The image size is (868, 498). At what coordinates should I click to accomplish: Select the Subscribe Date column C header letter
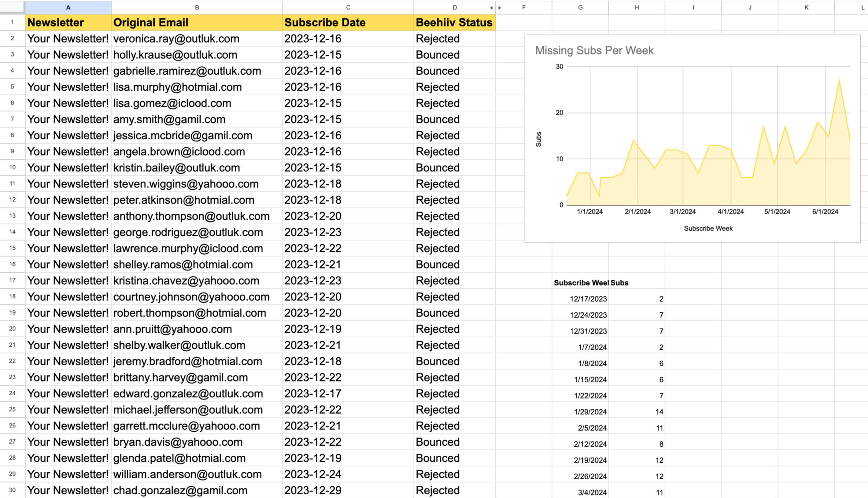(x=348, y=7)
